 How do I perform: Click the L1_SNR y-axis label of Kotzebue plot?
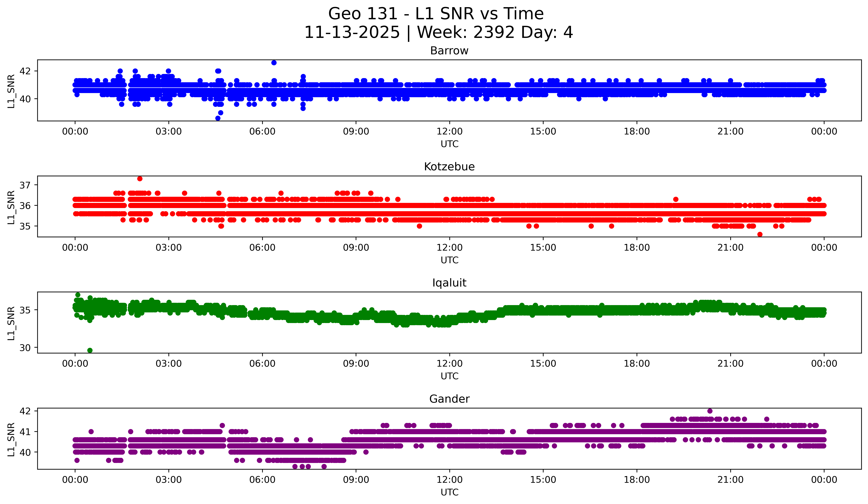pos(11,207)
